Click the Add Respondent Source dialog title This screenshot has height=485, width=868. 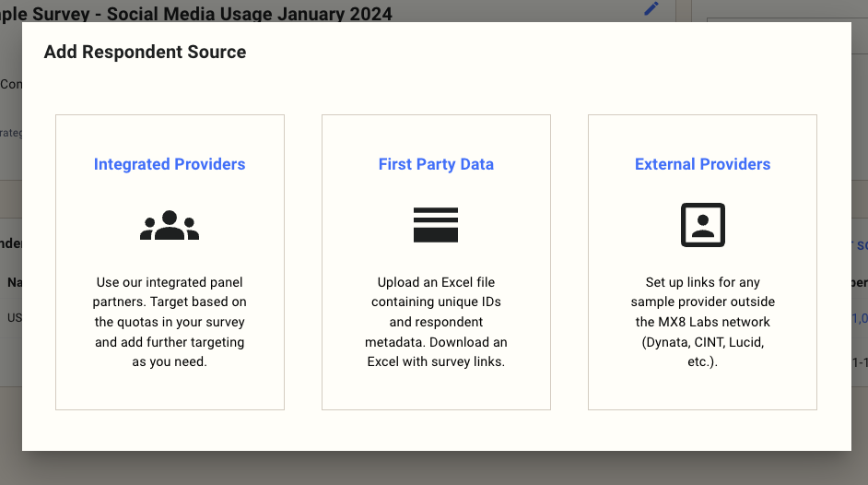point(145,52)
